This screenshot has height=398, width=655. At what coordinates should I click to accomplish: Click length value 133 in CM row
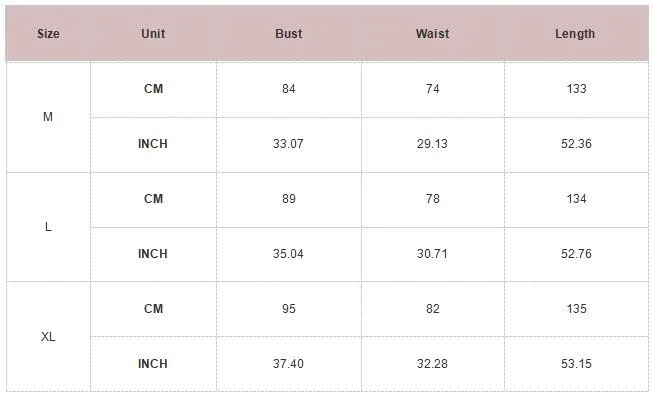coord(576,89)
